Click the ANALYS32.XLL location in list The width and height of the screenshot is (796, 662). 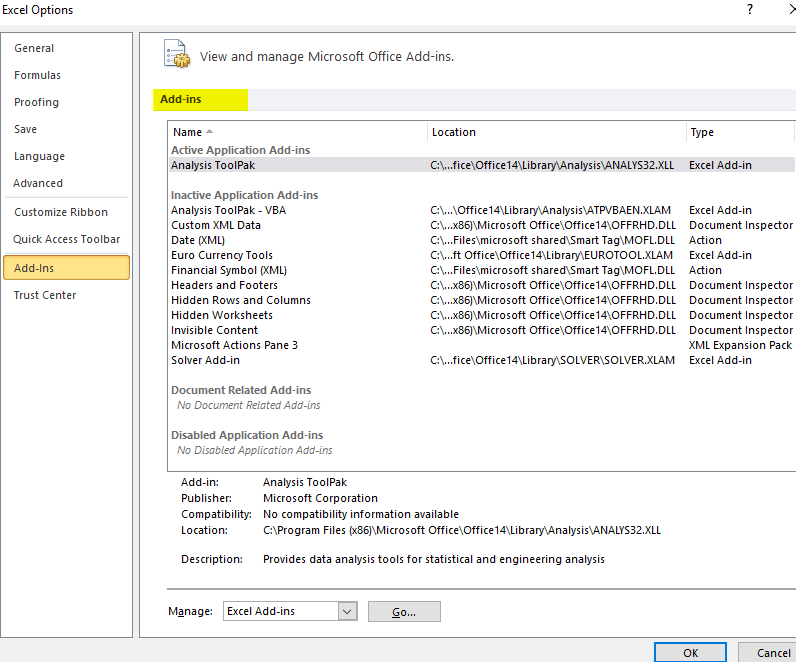click(x=552, y=165)
